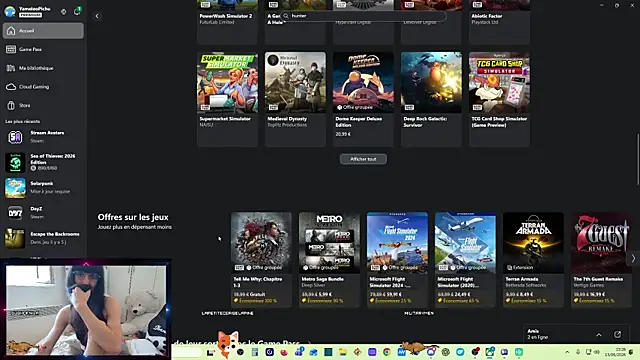
Task: Open TCG Card Shop Simulator tile
Action: click(x=499, y=99)
